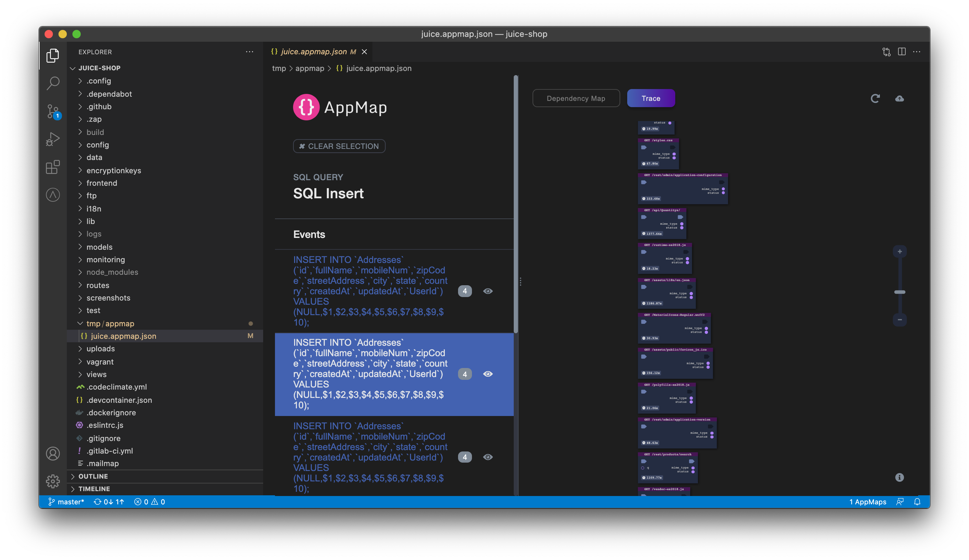The width and height of the screenshot is (969, 560).
Task: Open Source Control view with badge
Action: (53, 111)
